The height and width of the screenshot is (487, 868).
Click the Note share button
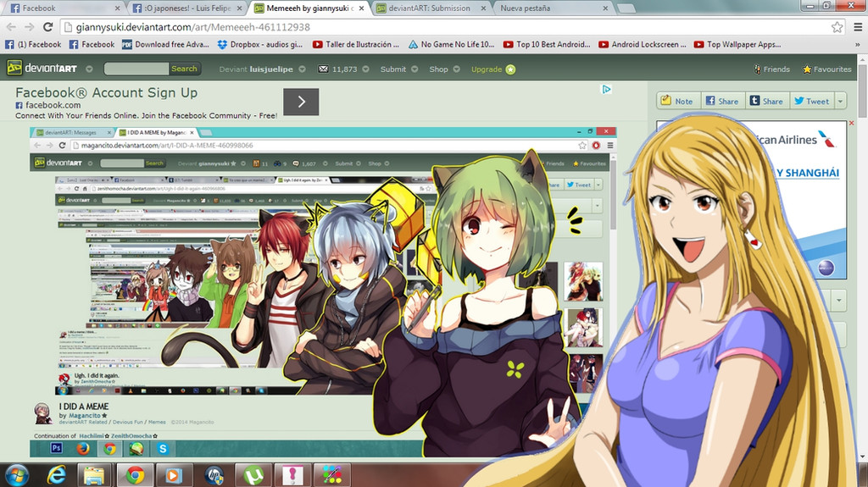[x=678, y=101]
